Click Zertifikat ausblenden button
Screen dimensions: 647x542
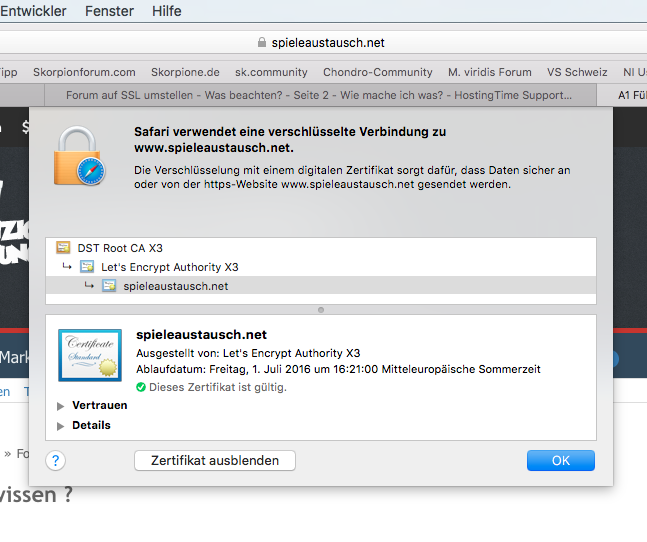[214, 461]
